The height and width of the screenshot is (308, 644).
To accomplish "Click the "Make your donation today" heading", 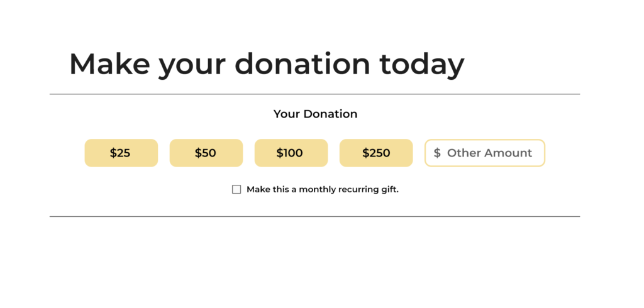I will pos(267,65).
